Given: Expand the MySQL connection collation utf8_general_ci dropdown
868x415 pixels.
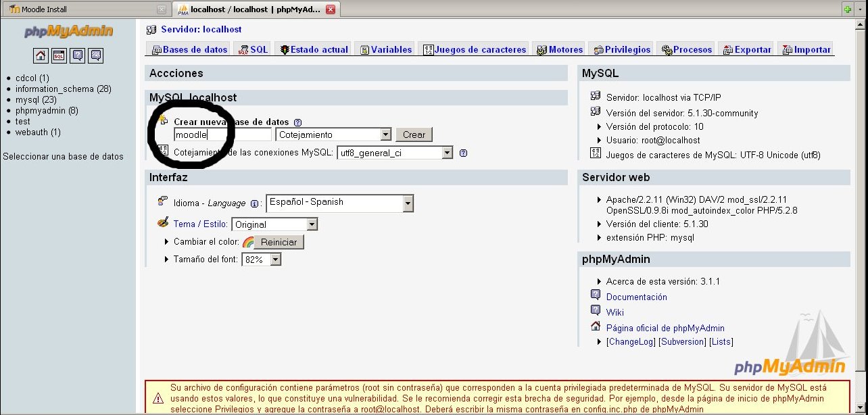Looking at the screenshot, I should [447, 153].
